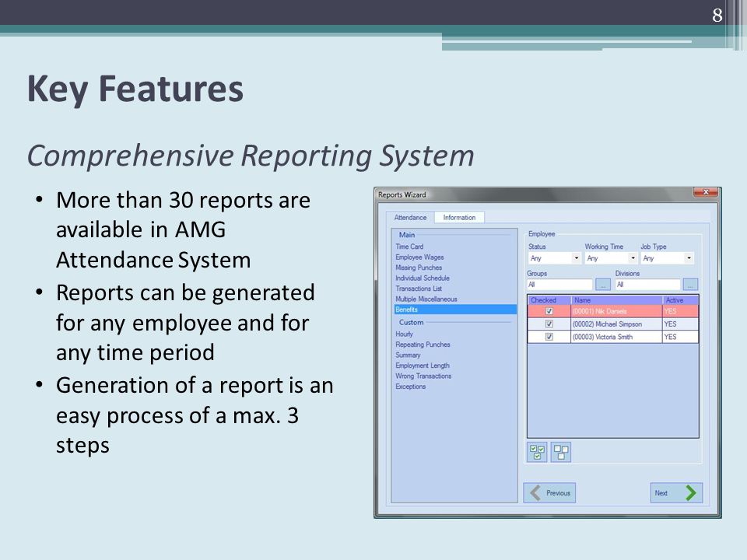Select the Repeating Punches report
Image resolution: width=747 pixels, height=560 pixels.
pyautogui.click(x=423, y=345)
